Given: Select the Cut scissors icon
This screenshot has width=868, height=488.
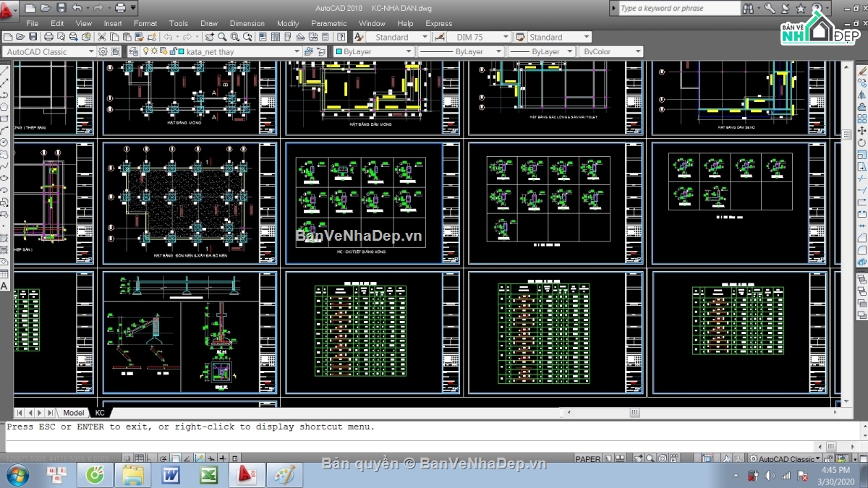Looking at the screenshot, I should (102, 37).
